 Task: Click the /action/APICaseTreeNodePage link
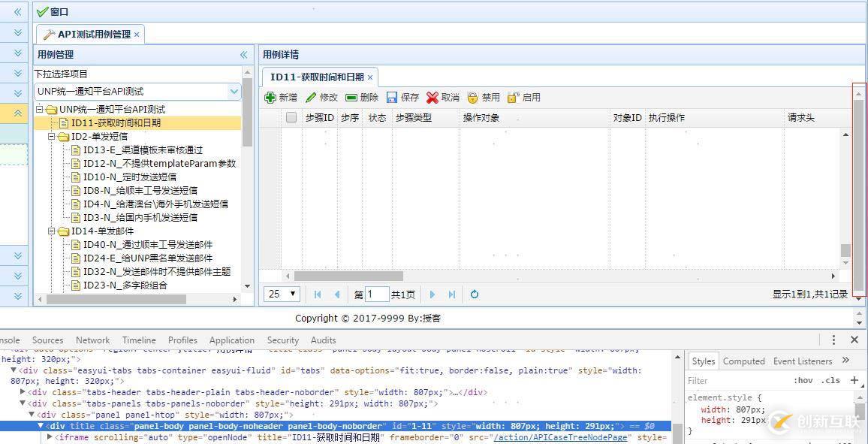coord(560,437)
